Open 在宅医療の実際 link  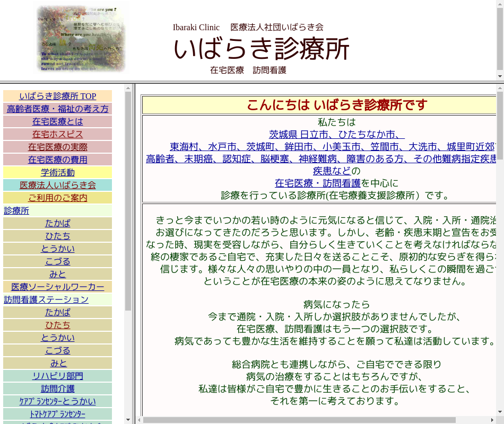click(57, 147)
